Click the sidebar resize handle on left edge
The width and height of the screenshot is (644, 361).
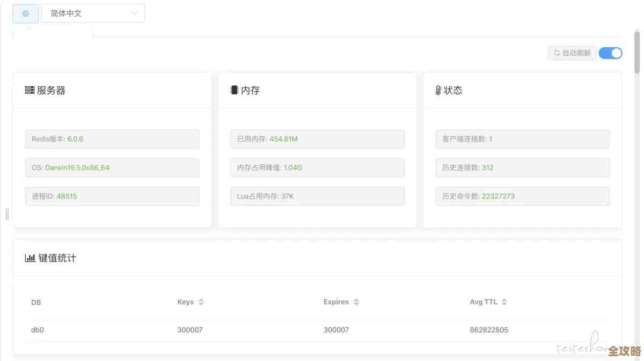7,214
